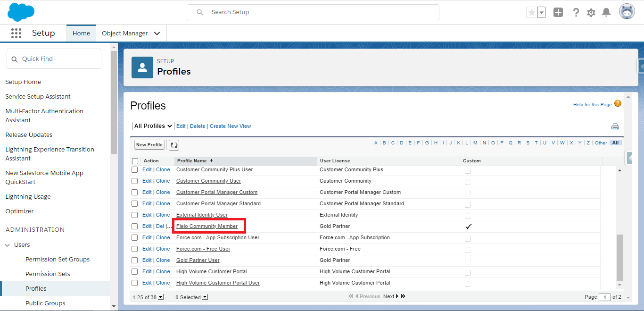Collapse the Users tree section
Viewport: 644px width, 311px height.
[7, 245]
